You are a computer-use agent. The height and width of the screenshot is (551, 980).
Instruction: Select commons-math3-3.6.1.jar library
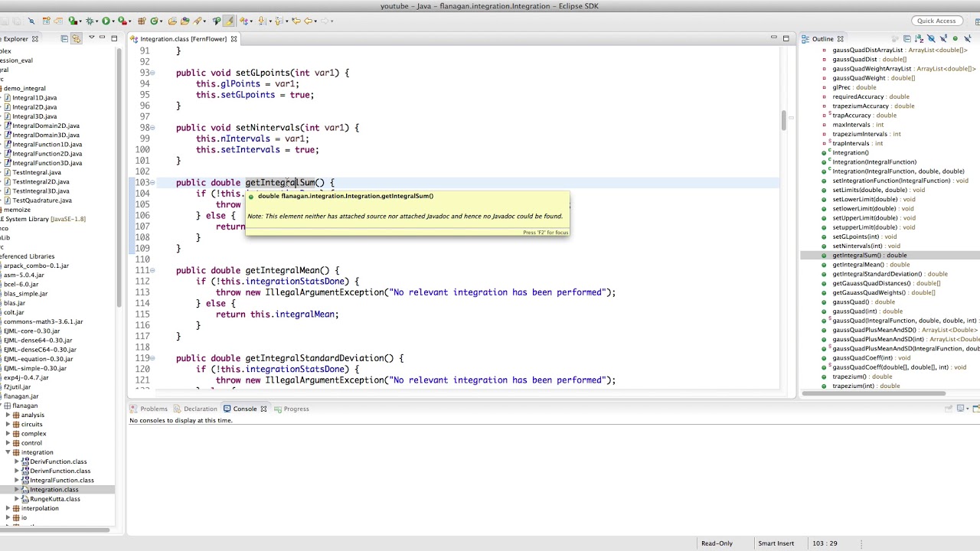point(43,321)
